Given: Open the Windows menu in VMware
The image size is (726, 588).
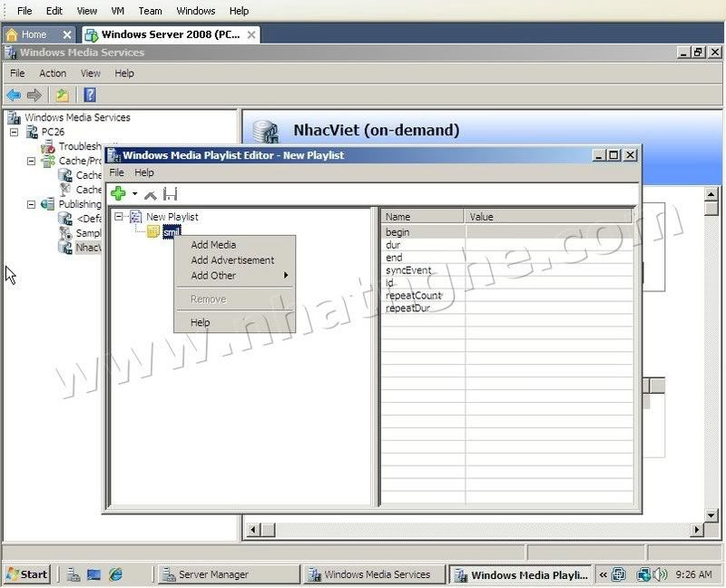Looking at the screenshot, I should pos(195,11).
